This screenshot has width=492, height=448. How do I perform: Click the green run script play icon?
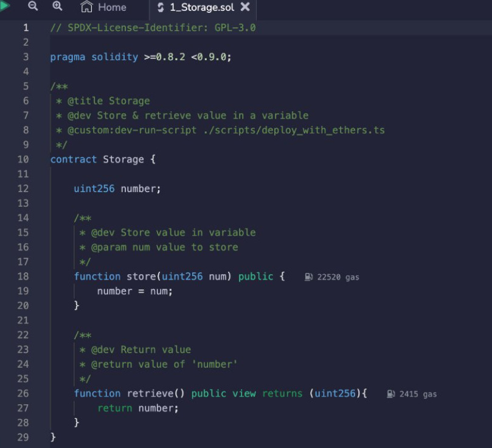[4, 5]
